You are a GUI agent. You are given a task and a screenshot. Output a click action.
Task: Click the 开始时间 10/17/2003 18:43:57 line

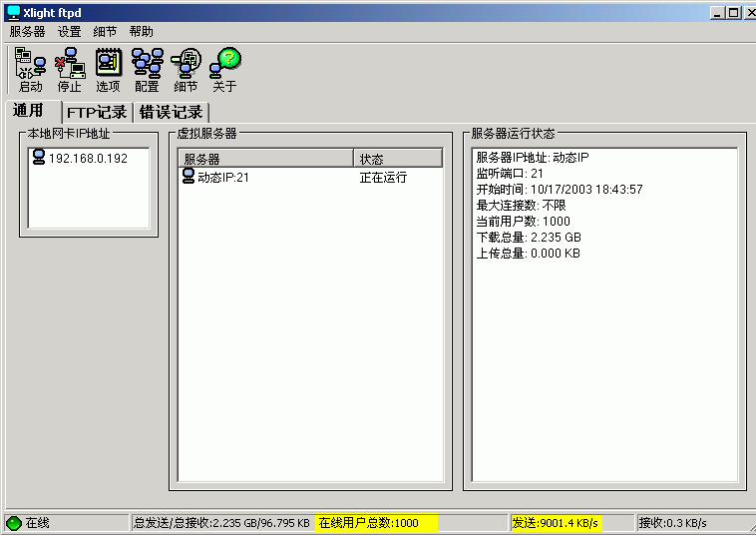(560, 189)
